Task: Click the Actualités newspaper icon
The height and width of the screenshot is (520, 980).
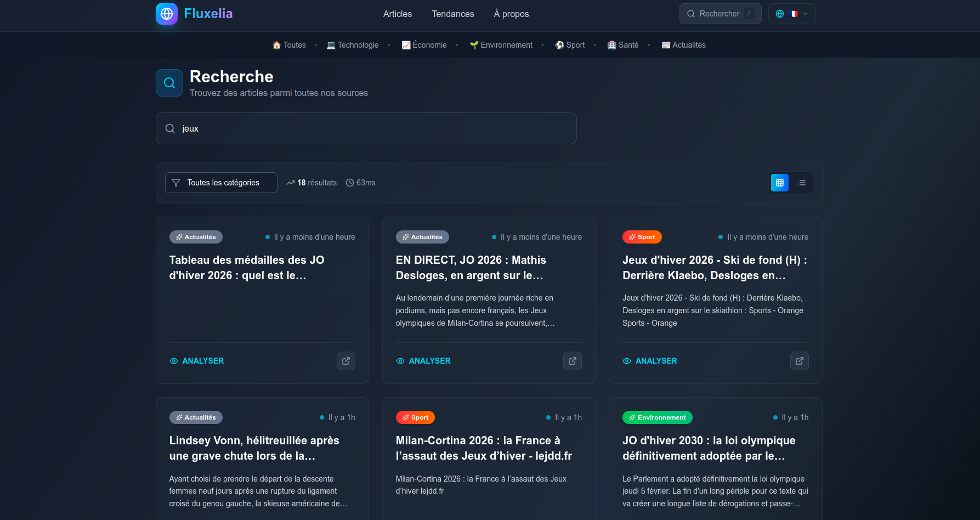Action: tap(665, 44)
